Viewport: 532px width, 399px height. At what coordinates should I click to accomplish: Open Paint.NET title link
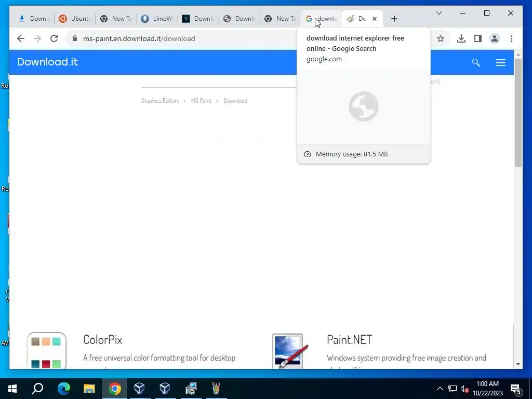point(350,340)
